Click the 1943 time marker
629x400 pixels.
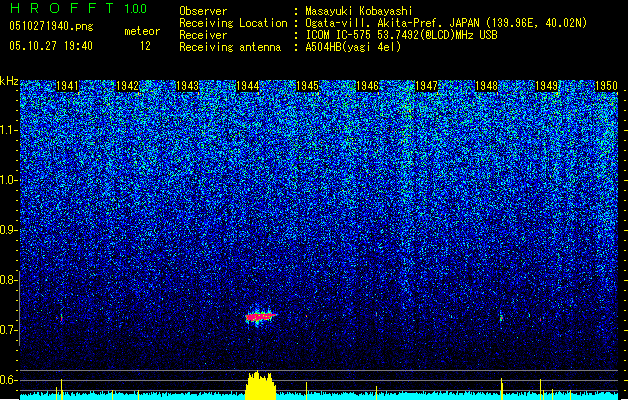coord(187,86)
